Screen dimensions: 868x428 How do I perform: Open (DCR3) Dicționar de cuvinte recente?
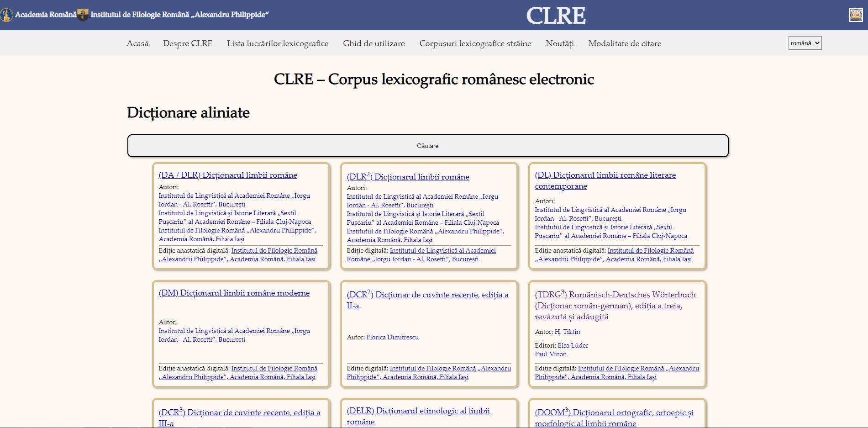pyautogui.click(x=239, y=417)
